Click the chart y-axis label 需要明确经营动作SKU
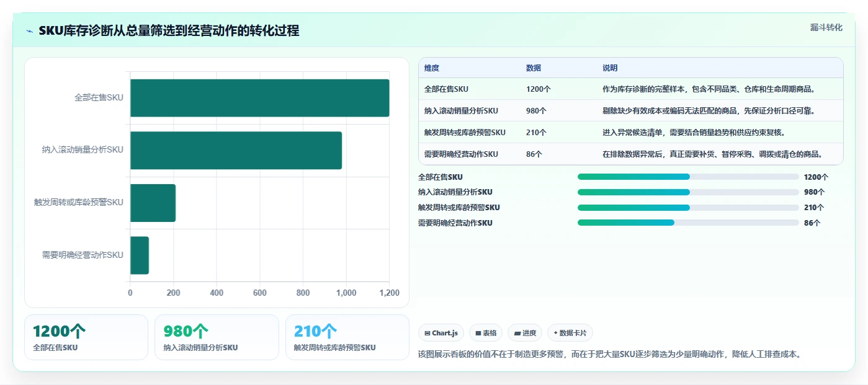 click(83, 255)
